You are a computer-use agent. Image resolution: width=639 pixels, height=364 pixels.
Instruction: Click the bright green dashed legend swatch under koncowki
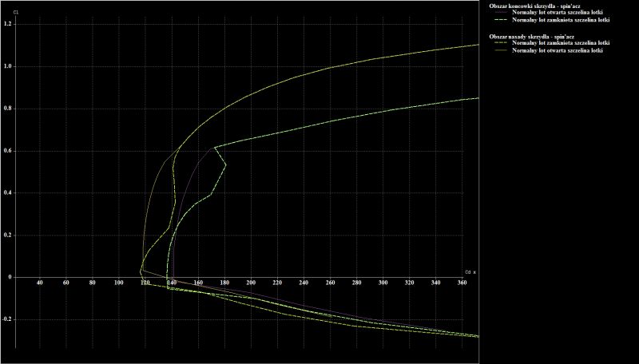[x=499, y=20]
